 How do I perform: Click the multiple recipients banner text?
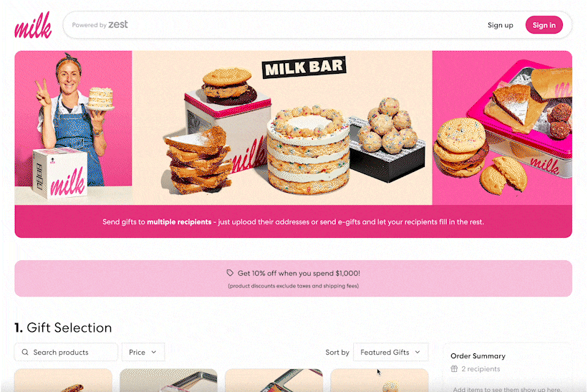click(x=179, y=221)
